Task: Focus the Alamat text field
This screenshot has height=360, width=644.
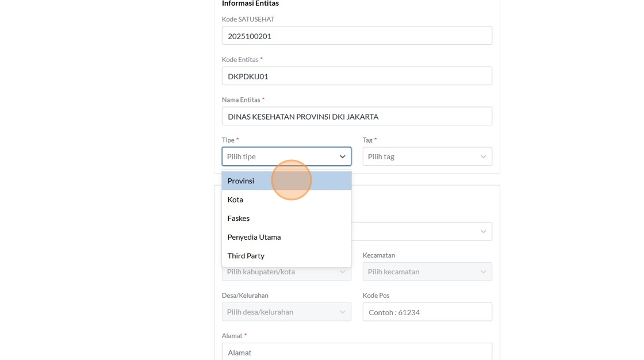Action: pyautogui.click(x=356, y=351)
